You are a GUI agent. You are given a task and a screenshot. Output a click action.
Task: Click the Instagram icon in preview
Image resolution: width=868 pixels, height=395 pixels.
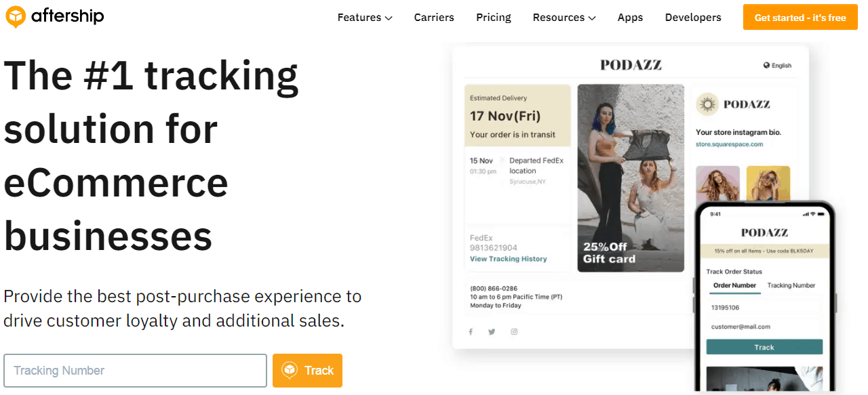(514, 332)
